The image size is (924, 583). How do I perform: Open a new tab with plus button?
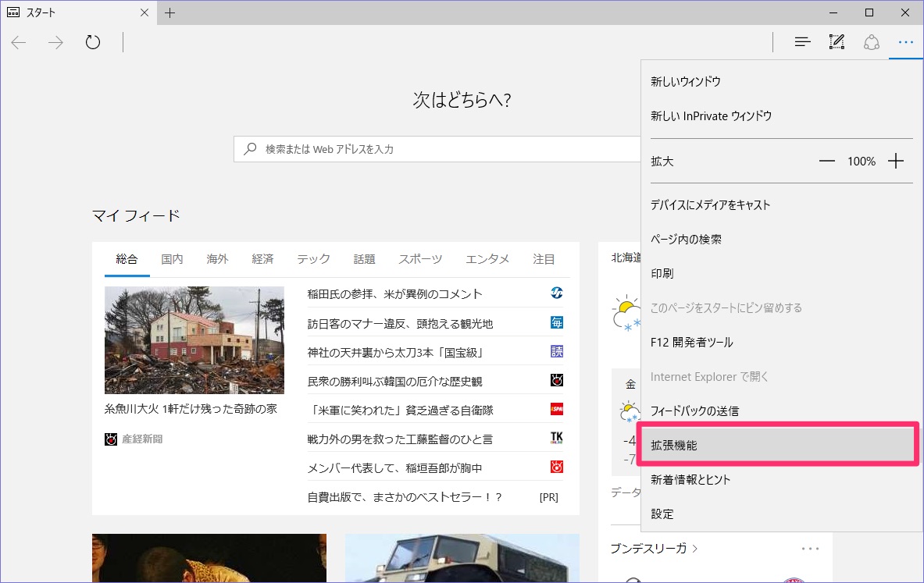(x=169, y=13)
